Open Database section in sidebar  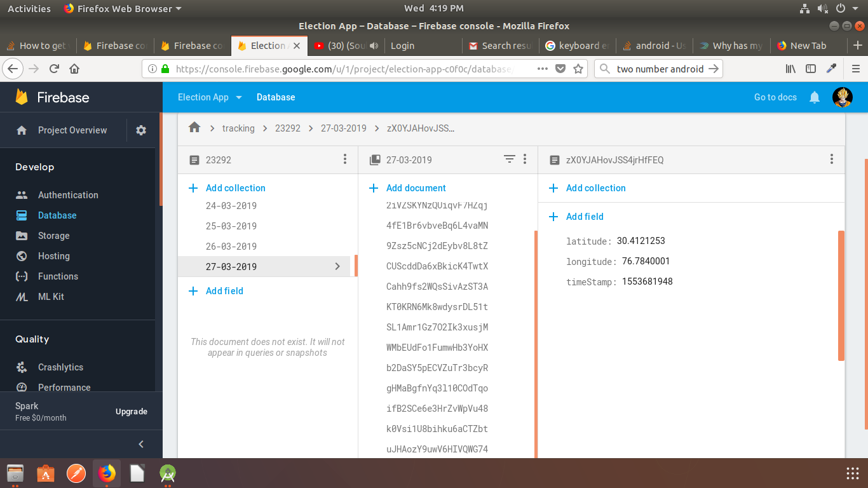click(x=57, y=215)
